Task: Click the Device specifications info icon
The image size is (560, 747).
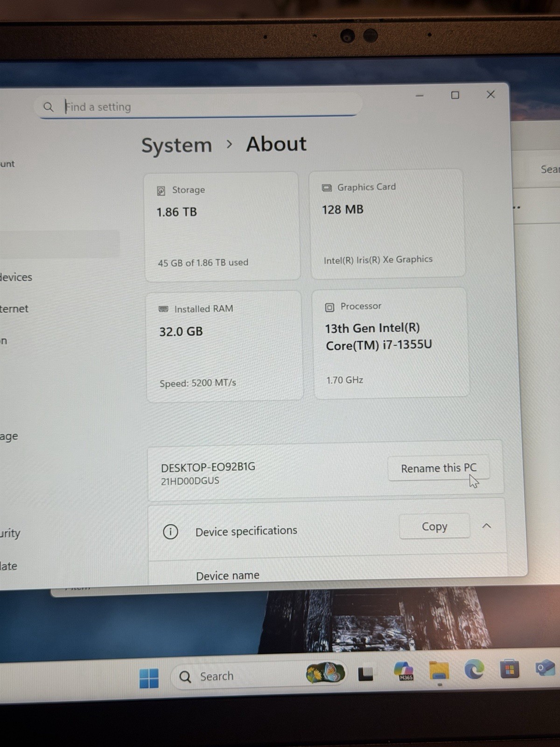Action: [170, 532]
